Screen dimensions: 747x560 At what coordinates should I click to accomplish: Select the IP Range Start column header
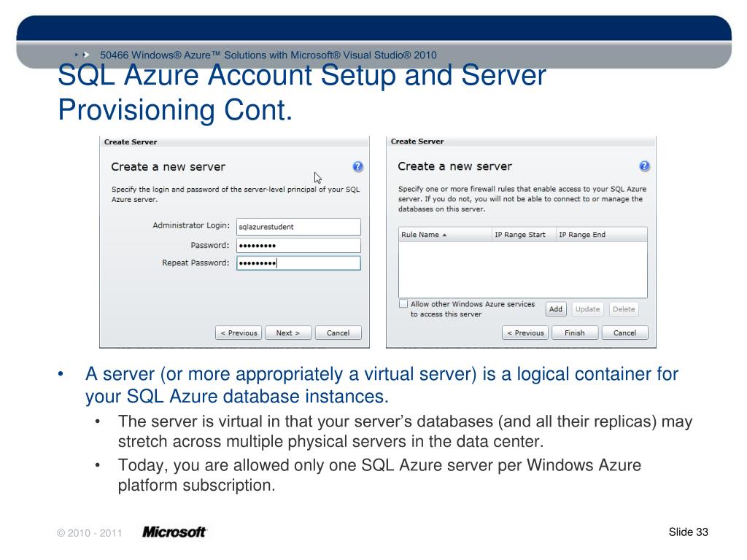pyautogui.click(x=524, y=235)
